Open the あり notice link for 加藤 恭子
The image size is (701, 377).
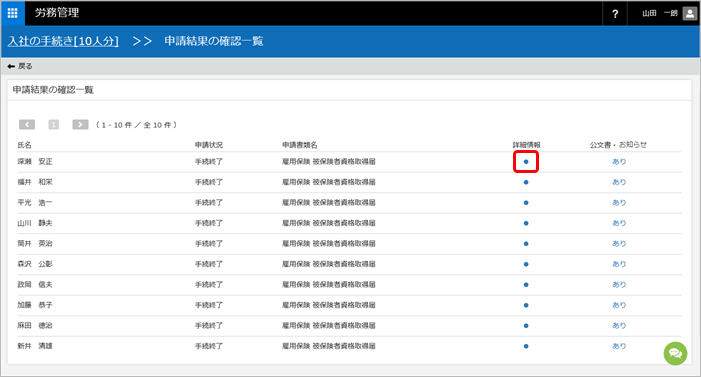pyautogui.click(x=619, y=305)
